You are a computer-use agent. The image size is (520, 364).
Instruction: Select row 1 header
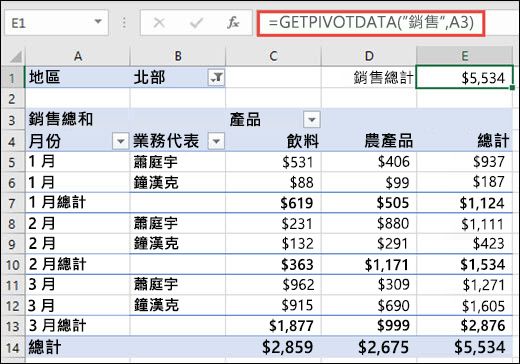(13, 78)
